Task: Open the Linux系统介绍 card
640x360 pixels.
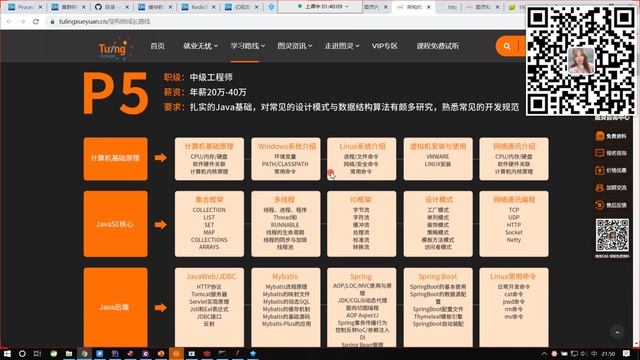Action: tap(362, 159)
